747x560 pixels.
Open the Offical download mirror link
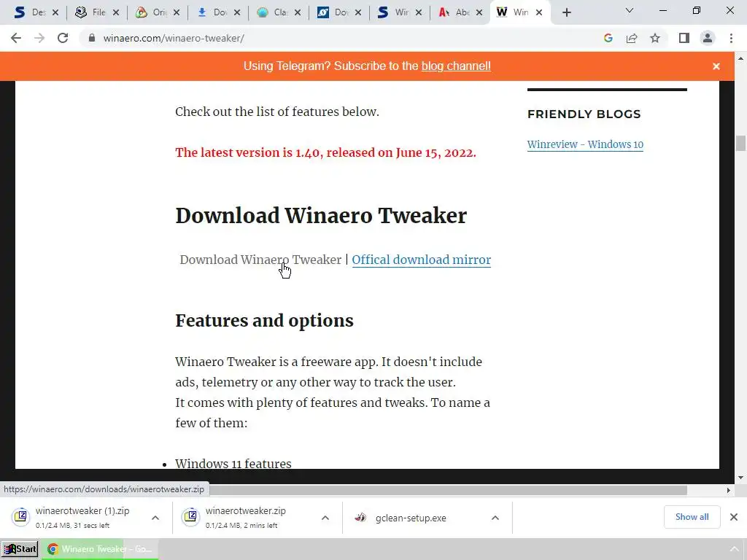(421, 260)
